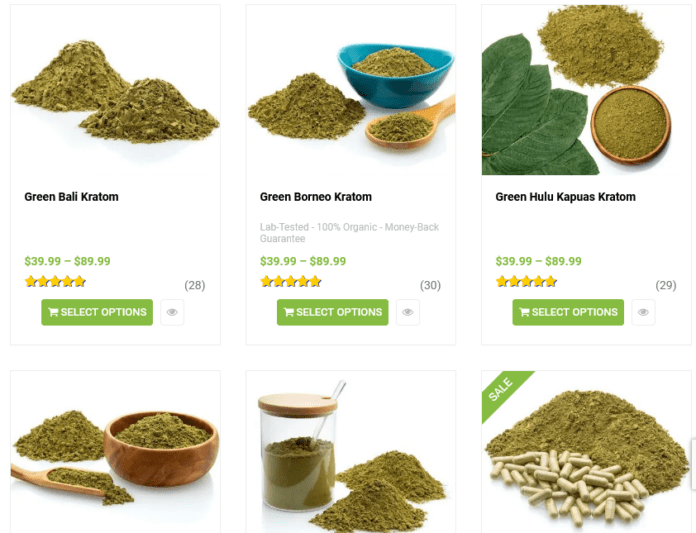Select options for Green Hulu Kapuas Kratom

pos(568,312)
